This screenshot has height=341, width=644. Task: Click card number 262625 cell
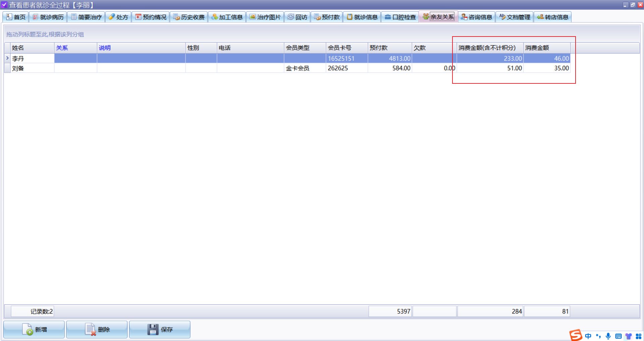(x=347, y=68)
